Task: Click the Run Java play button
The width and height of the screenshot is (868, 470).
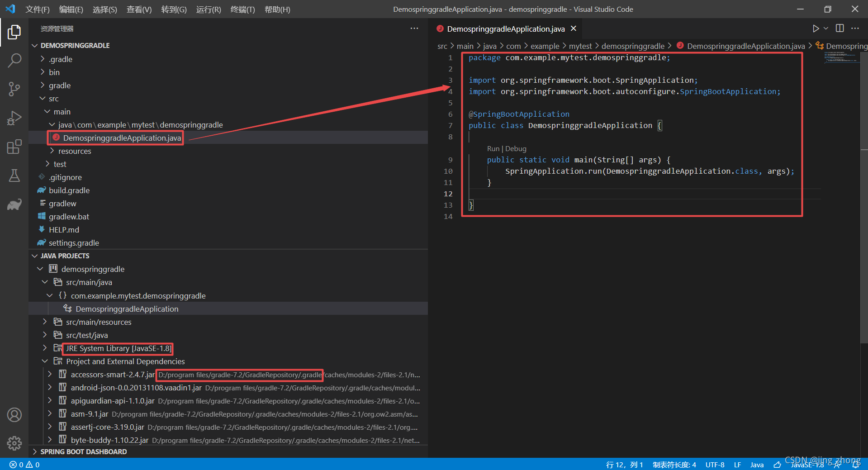Action: coord(816,28)
